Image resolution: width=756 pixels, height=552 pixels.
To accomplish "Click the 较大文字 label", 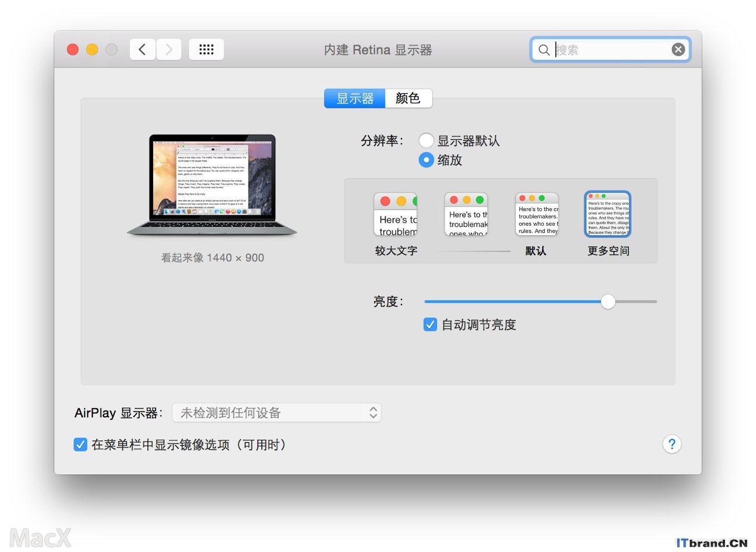I will coord(396,251).
